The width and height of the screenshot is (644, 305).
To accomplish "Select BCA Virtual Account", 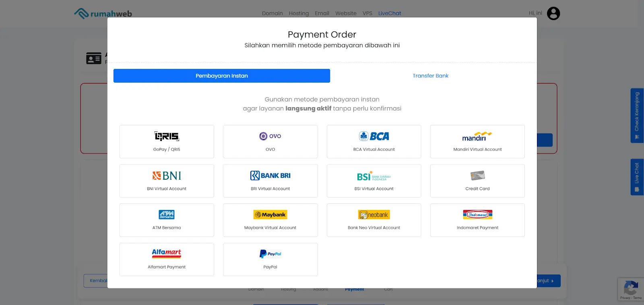I will click(374, 141).
